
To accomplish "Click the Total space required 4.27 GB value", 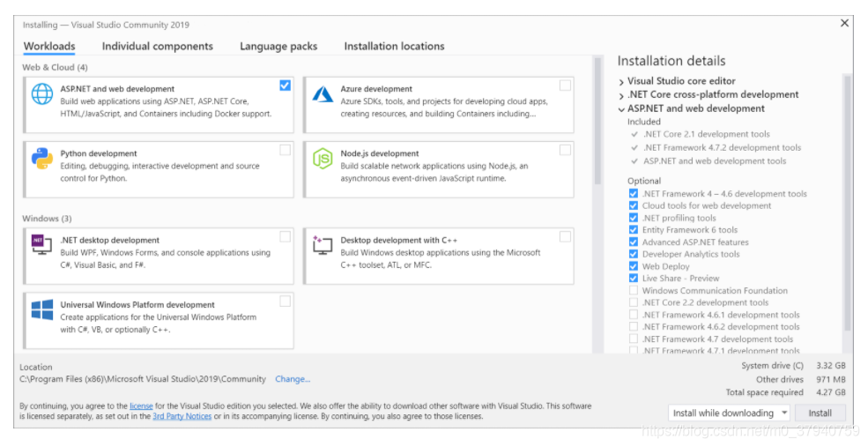I will 831,392.
